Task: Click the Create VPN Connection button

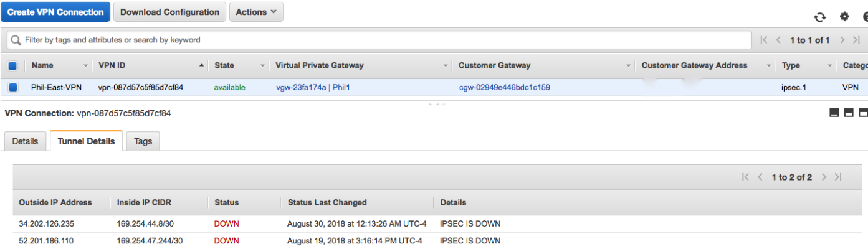Action: [x=55, y=12]
